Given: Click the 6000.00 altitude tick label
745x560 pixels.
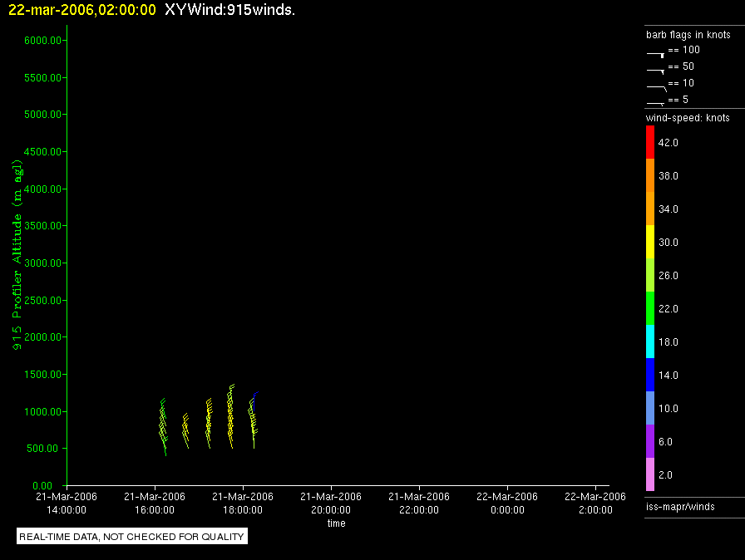Looking at the screenshot, I should tap(42, 41).
